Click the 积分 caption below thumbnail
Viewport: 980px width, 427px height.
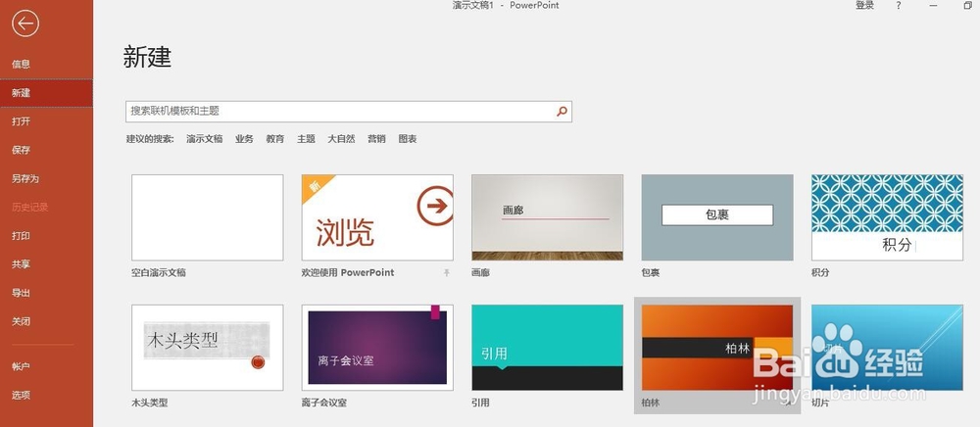(820, 273)
